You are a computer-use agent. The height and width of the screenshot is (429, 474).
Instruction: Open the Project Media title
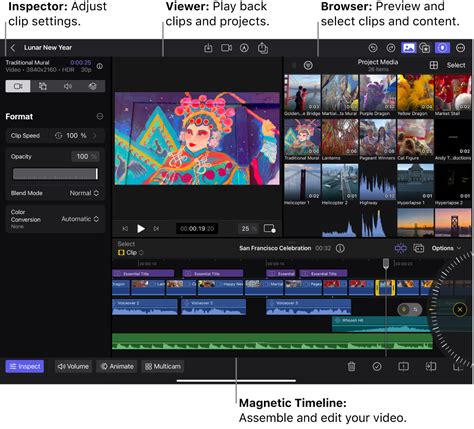(x=378, y=62)
